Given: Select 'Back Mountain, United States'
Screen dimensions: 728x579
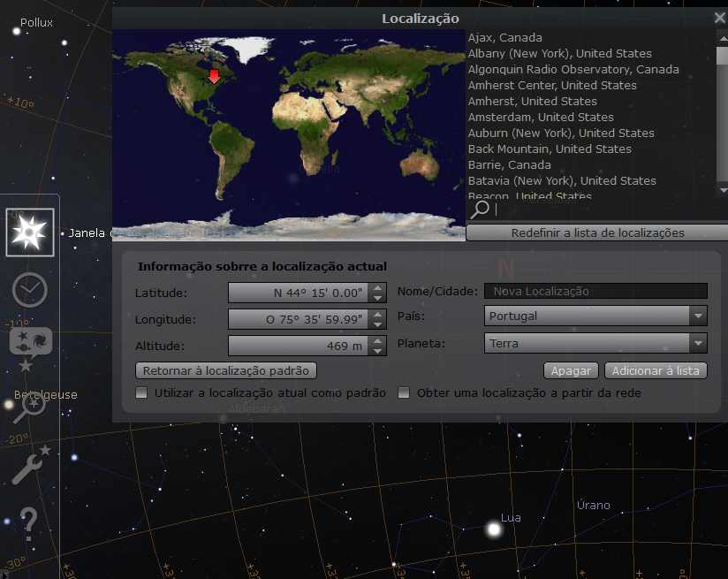Looking at the screenshot, I should point(550,149).
